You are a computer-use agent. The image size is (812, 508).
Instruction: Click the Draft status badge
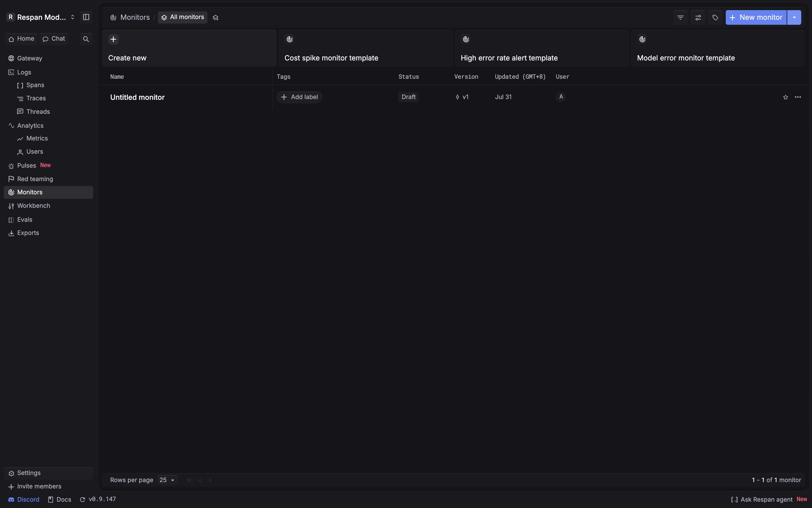(408, 97)
